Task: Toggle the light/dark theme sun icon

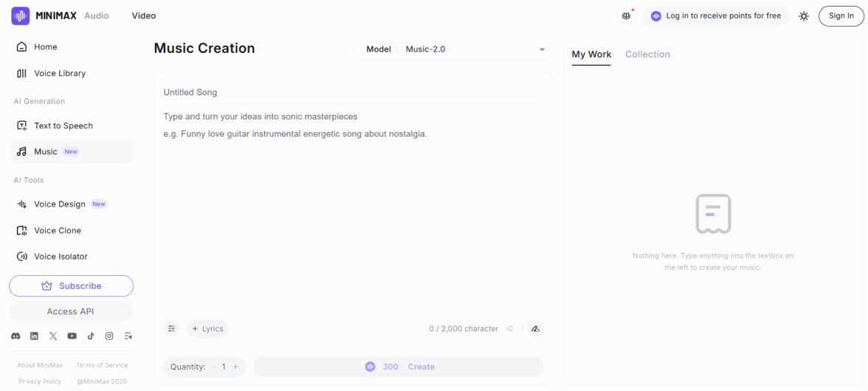Action: [804, 15]
